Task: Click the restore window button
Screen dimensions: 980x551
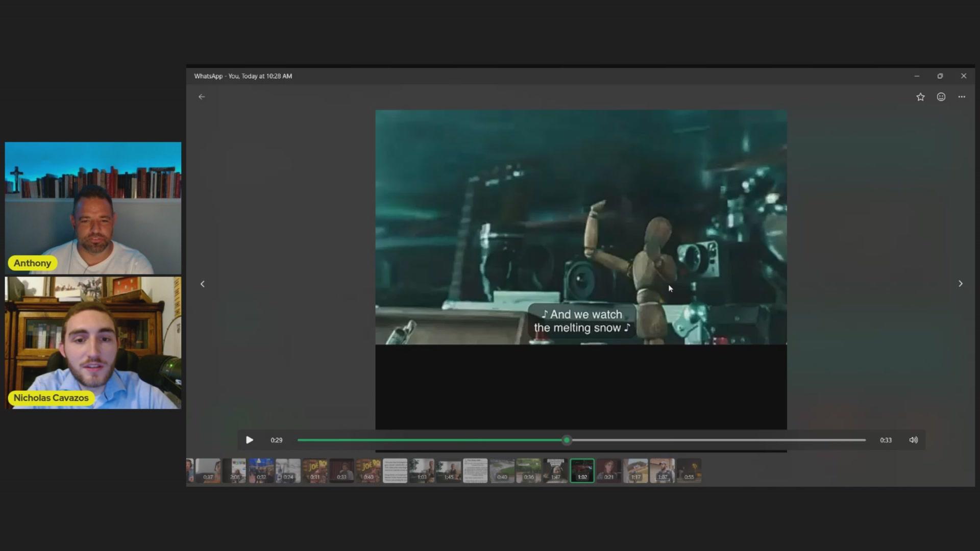Action: point(940,76)
